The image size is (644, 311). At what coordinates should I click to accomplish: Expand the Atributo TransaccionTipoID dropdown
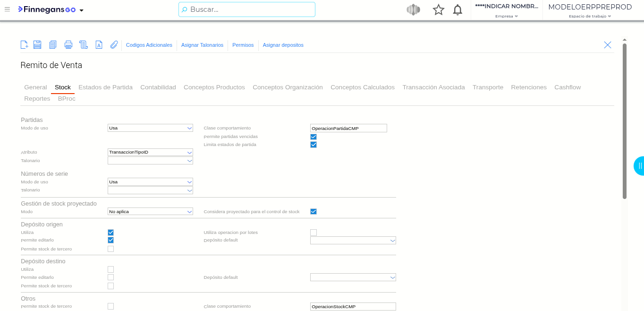[x=150, y=152]
